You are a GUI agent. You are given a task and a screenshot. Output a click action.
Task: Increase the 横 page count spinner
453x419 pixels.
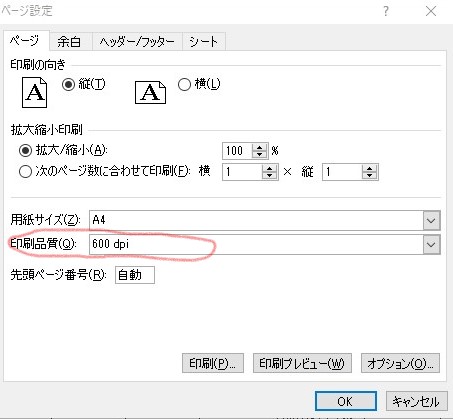pyautogui.click(x=270, y=168)
